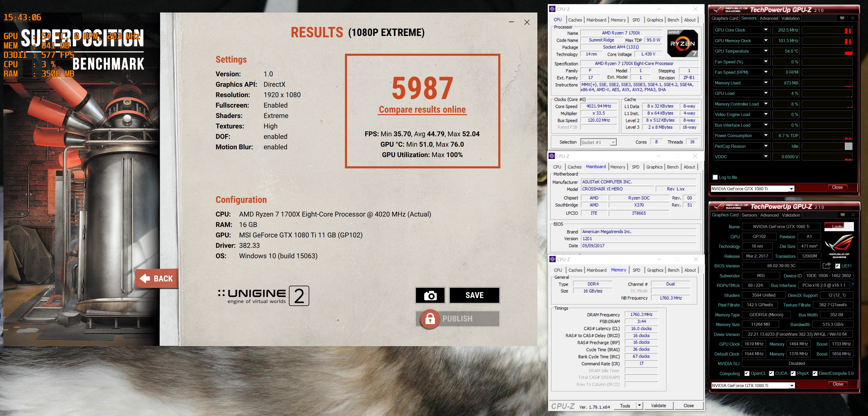Screen dimensions: 868x416
Task: Toggle the CUDA checkbox
Action: (x=771, y=373)
